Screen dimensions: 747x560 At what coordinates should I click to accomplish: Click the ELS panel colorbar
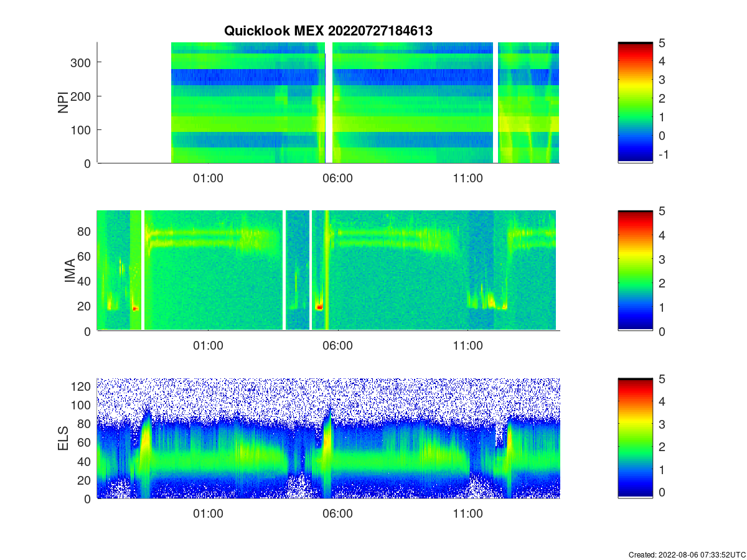[x=635, y=438]
